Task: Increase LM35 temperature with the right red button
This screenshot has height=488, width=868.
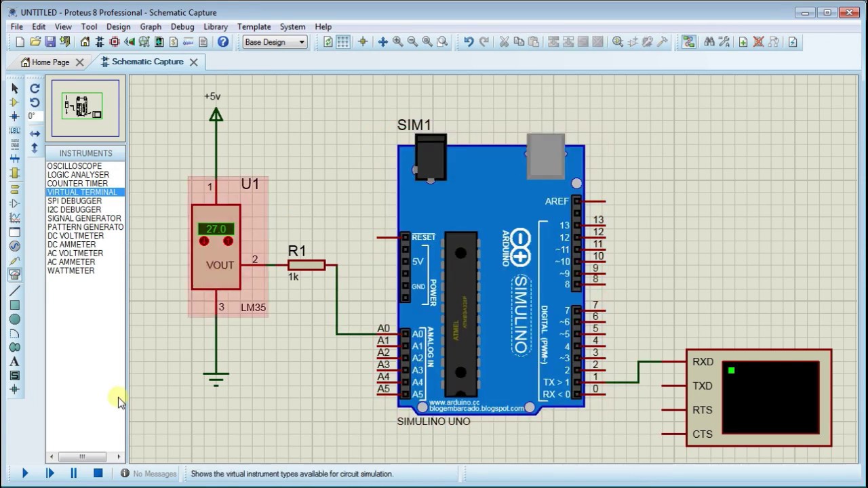Action: click(x=228, y=241)
